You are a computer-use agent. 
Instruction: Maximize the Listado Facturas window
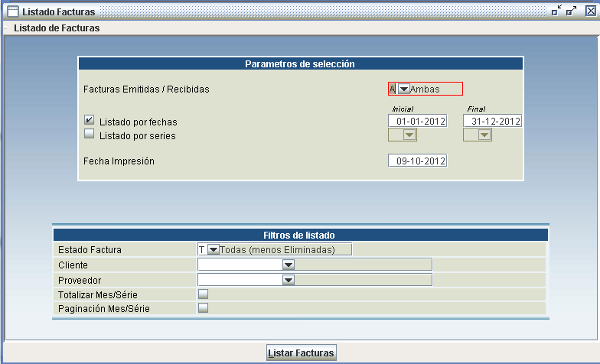(571, 11)
